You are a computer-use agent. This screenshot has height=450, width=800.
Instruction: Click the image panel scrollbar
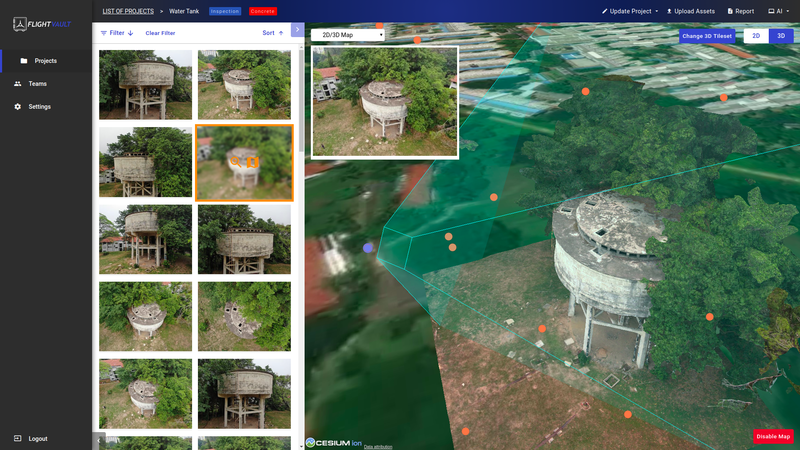(x=301, y=100)
